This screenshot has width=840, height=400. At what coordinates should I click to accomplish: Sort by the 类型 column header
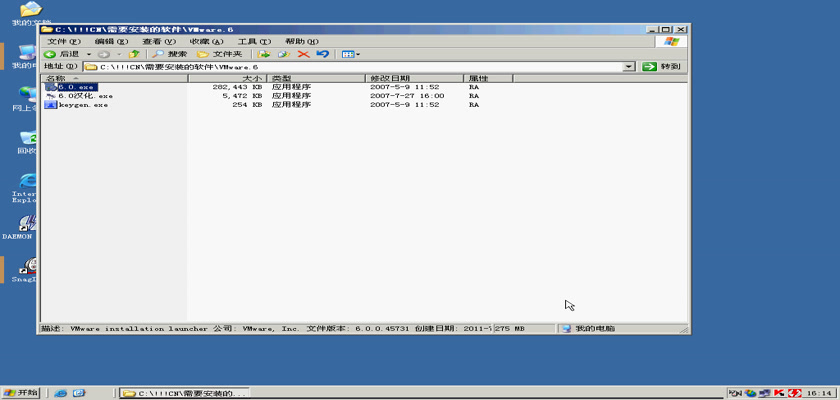click(316, 78)
